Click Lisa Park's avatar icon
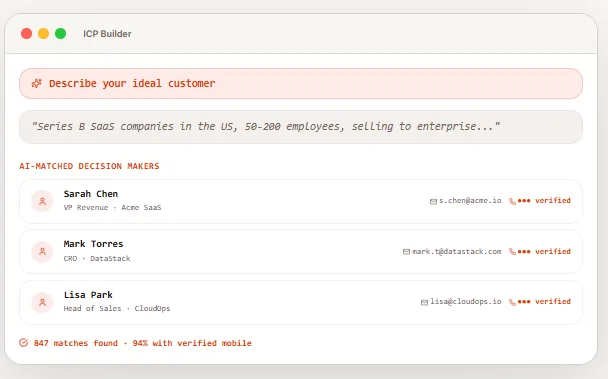Screen dimensions: 608x379 point(42,302)
